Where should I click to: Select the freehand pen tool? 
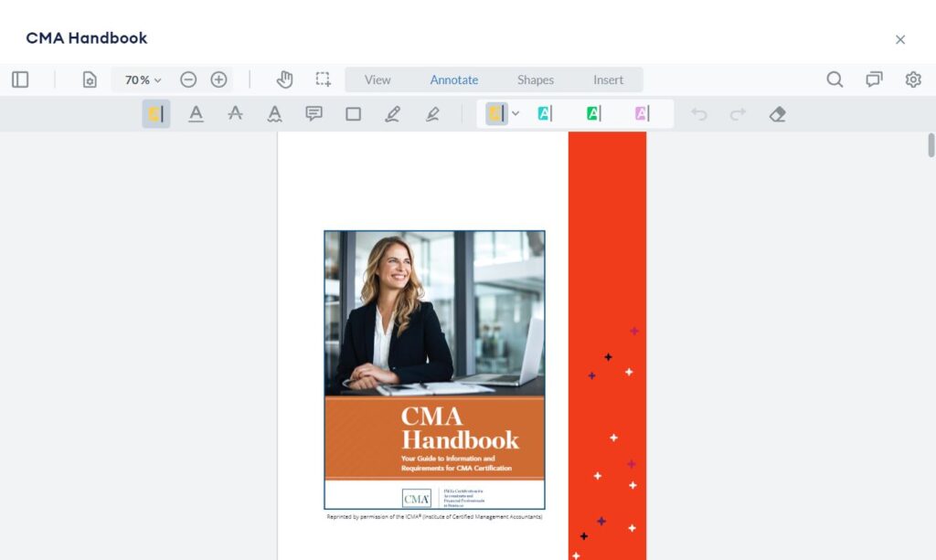point(392,113)
